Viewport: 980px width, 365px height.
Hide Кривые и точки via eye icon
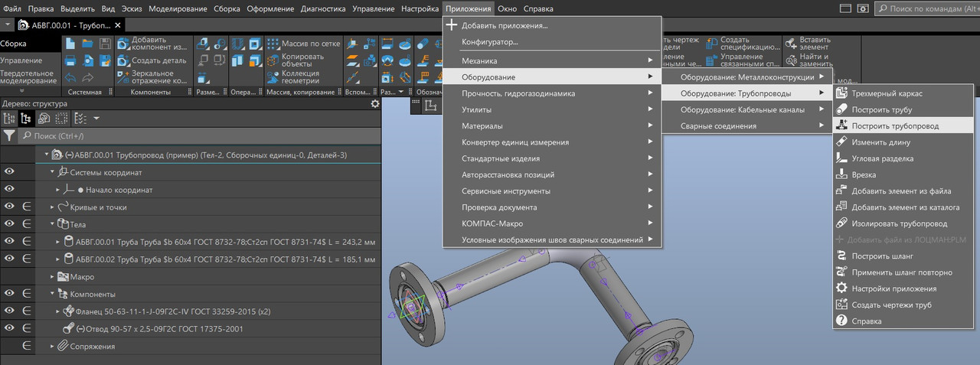9,207
